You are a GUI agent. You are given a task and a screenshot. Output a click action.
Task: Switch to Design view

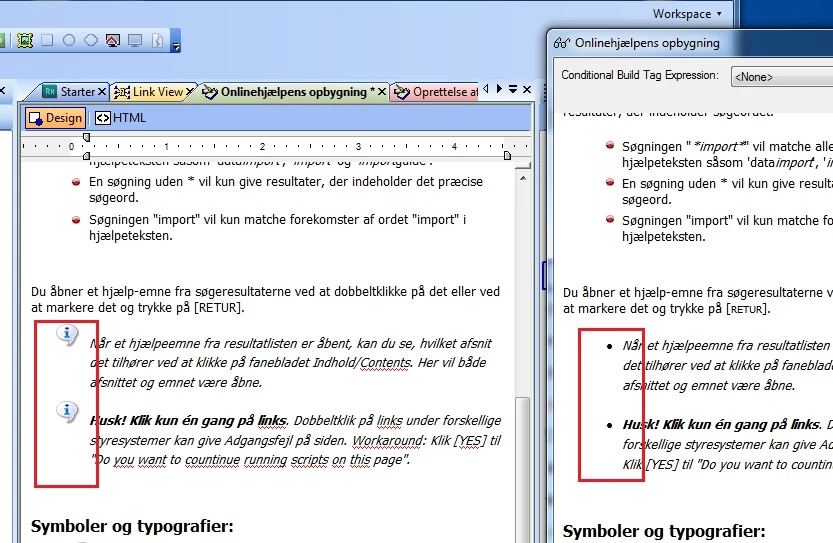pos(55,118)
